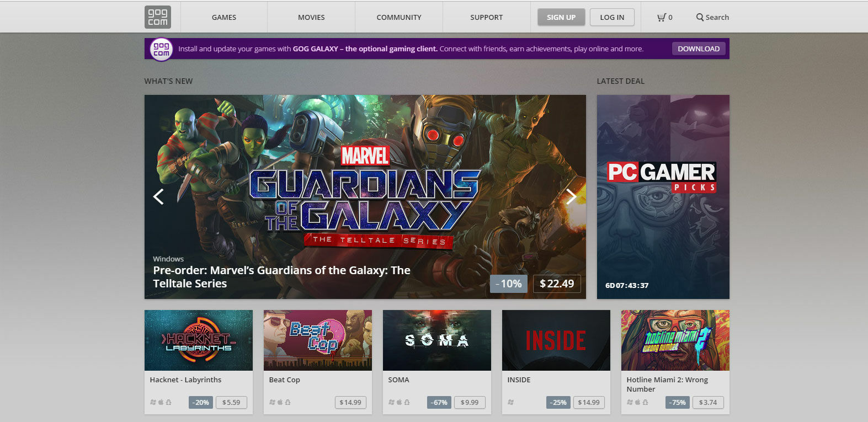The width and height of the screenshot is (868, 422).
Task: Open SOMA cover image
Action: pyautogui.click(x=437, y=340)
